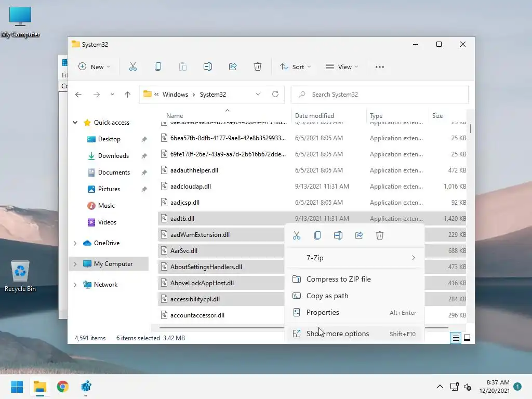Image resolution: width=532 pixels, height=399 pixels.
Task: Sort by the Name column header
Action: [175, 116]
